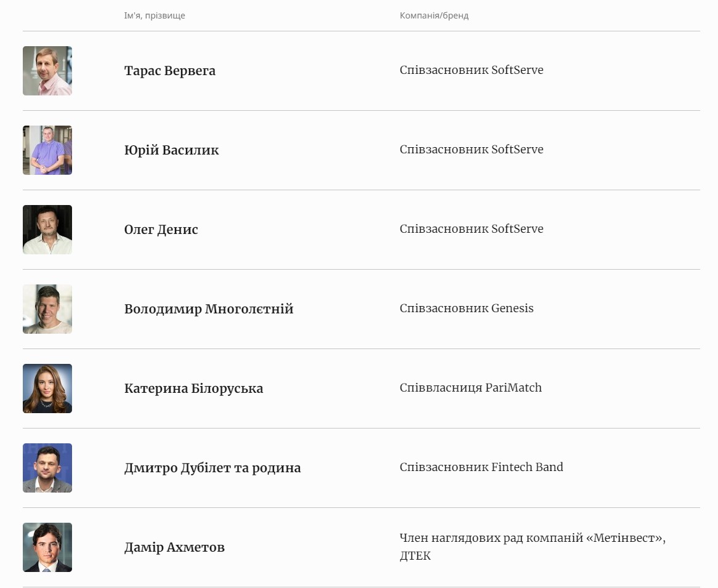
Task: Click the name Дамір Ахметов
Action: coord(174,547)
